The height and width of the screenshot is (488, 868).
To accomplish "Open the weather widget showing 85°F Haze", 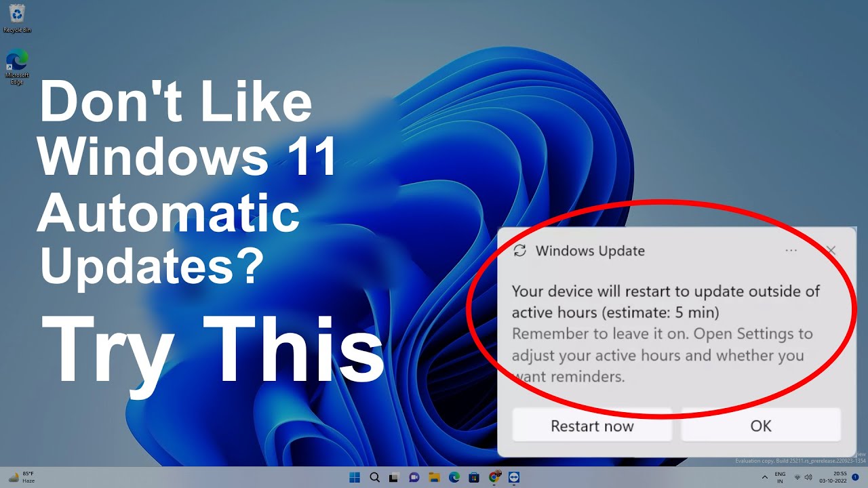I will (x=22, y=477).
